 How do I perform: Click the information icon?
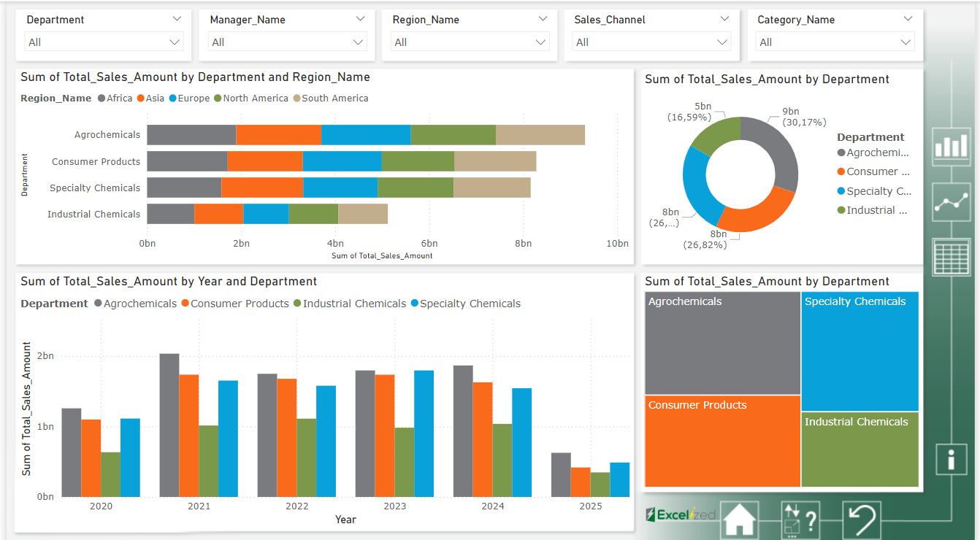coord(951,459)
